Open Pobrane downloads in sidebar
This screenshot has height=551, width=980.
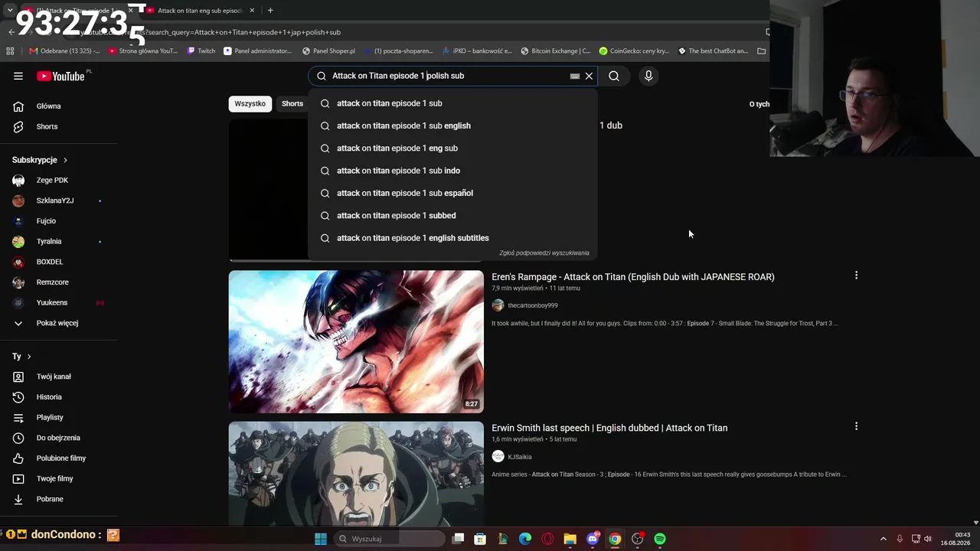point(59,499)
